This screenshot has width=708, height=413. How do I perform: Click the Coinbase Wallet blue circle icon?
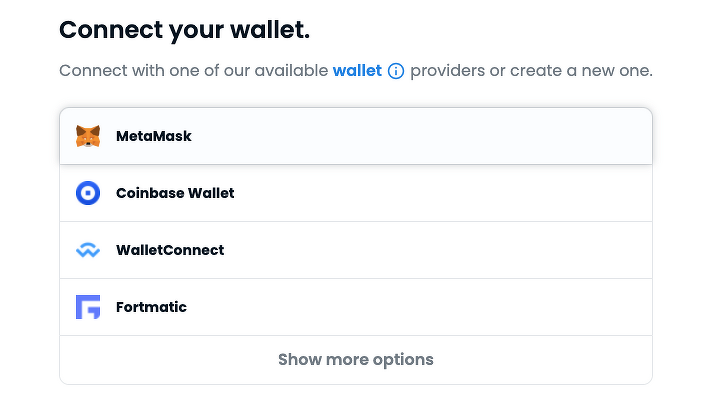[x=88, y=193]
